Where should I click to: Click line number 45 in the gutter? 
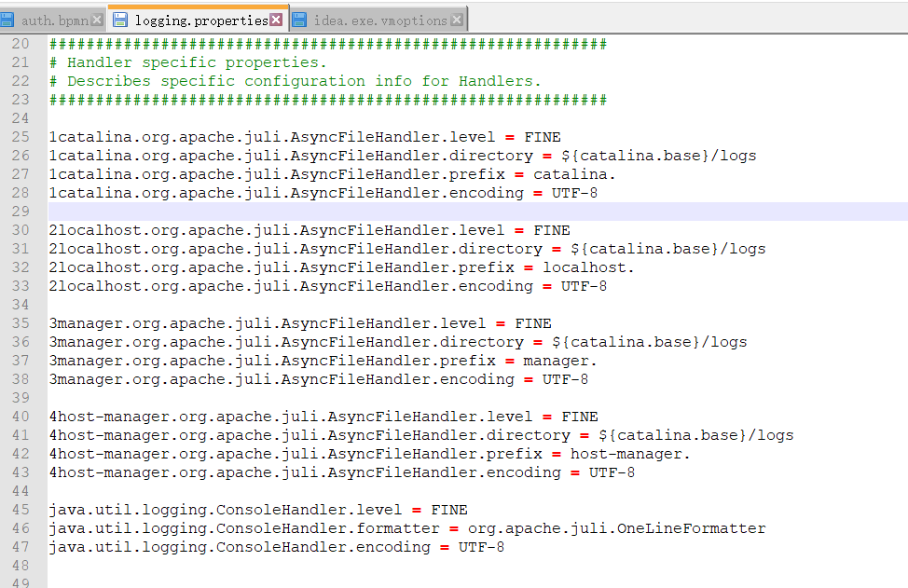[21, 510]
